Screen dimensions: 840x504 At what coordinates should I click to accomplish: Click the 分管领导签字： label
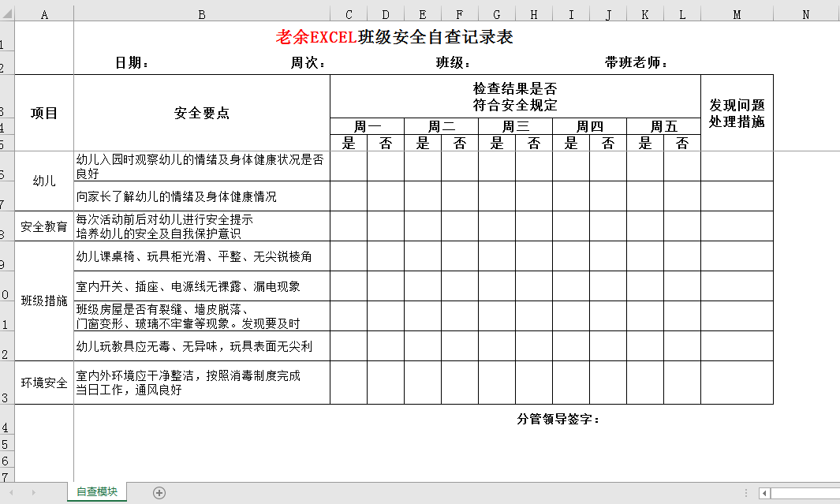[x=558, y=420]
